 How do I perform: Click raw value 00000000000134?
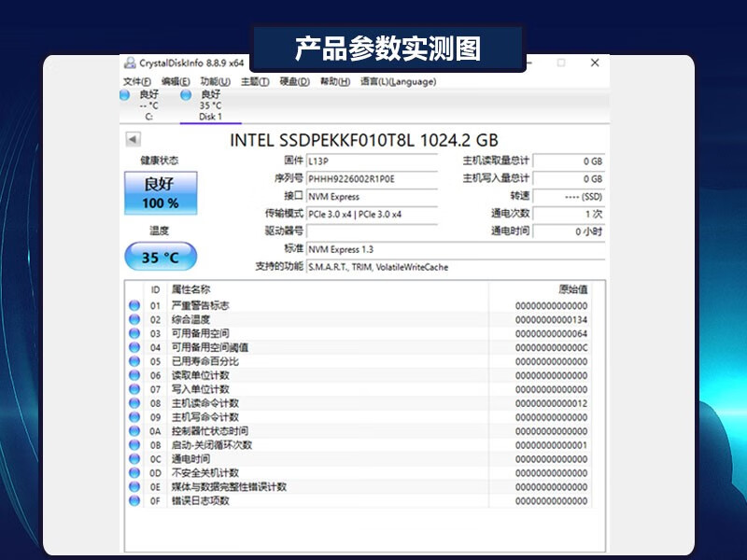click(551, 319)
